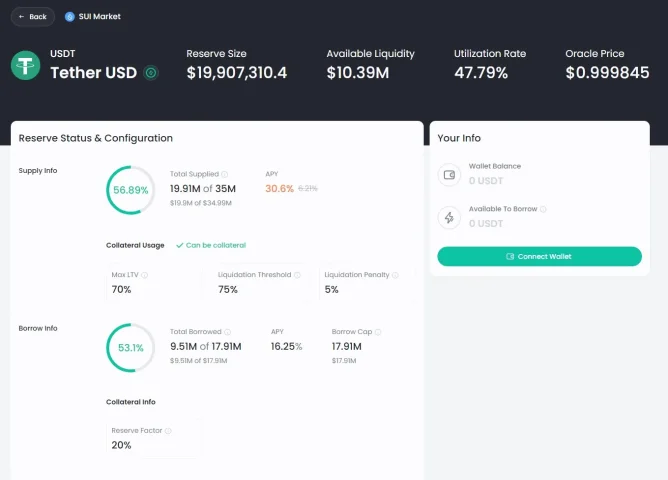Click the info icon next to Borrow Cap

(378, 332)
